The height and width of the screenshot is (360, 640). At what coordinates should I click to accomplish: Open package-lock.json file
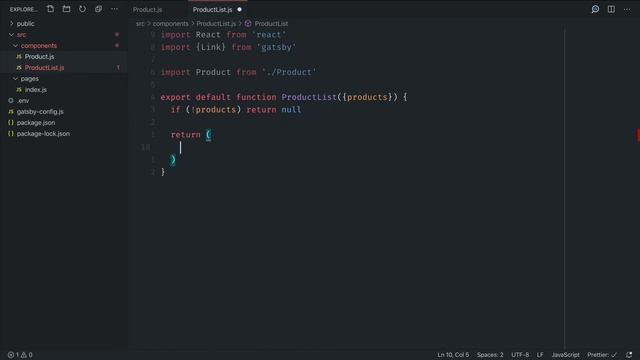pyautogui.click(x=43, y=134)
